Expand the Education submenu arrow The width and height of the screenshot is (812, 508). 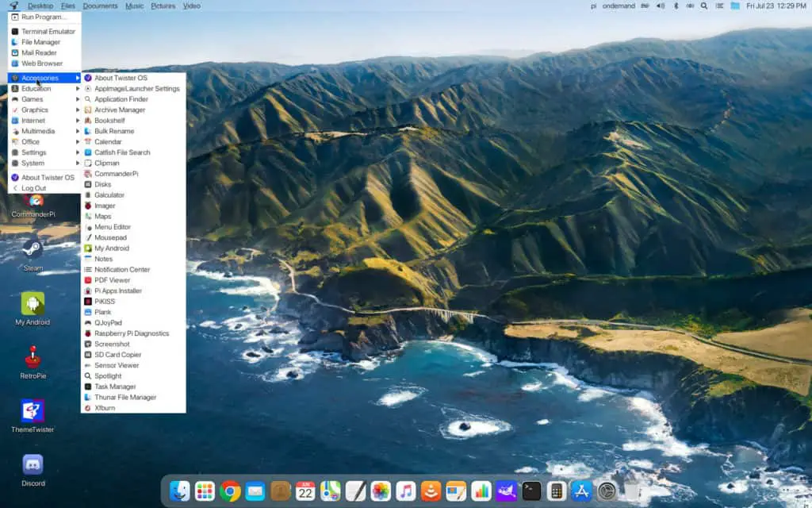[78, 89]
